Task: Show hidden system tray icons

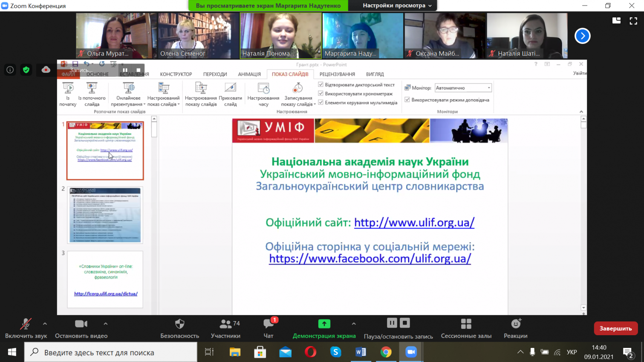Action: (520, 352)
